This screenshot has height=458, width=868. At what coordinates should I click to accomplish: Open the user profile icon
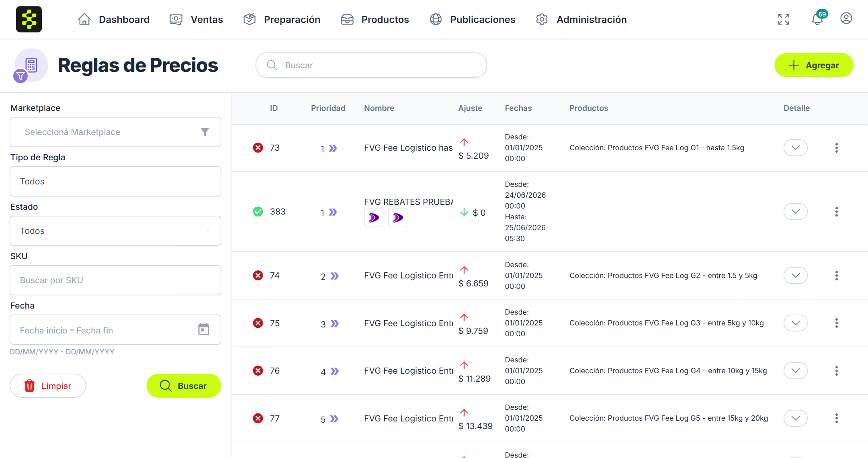pyautogui.click(x=846, y=18)
